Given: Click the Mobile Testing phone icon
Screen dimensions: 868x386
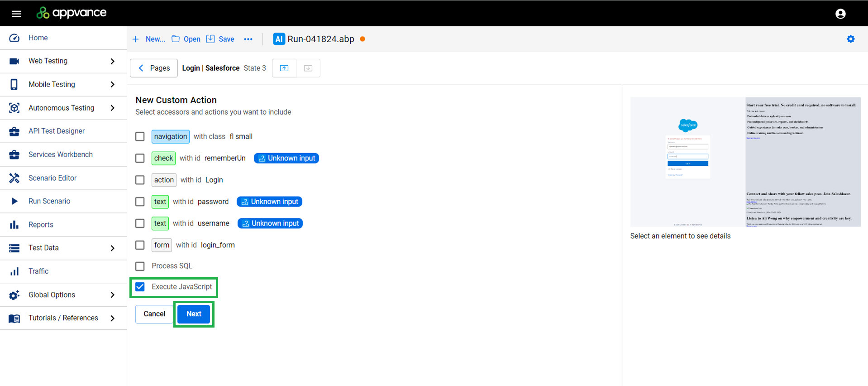Looking at the screenshot, I should pyautogui.click(x=14, y=84).
